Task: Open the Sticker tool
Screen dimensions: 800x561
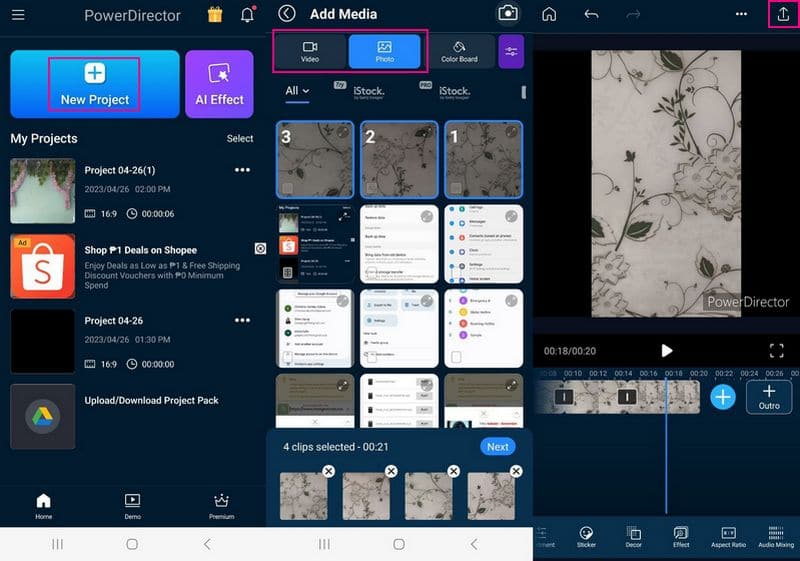Action: pos(587,538)
